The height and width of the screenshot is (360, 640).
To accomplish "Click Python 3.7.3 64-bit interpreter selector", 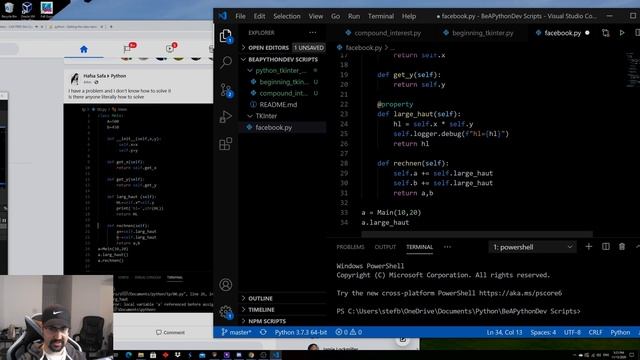I will [x=301, y=332].
